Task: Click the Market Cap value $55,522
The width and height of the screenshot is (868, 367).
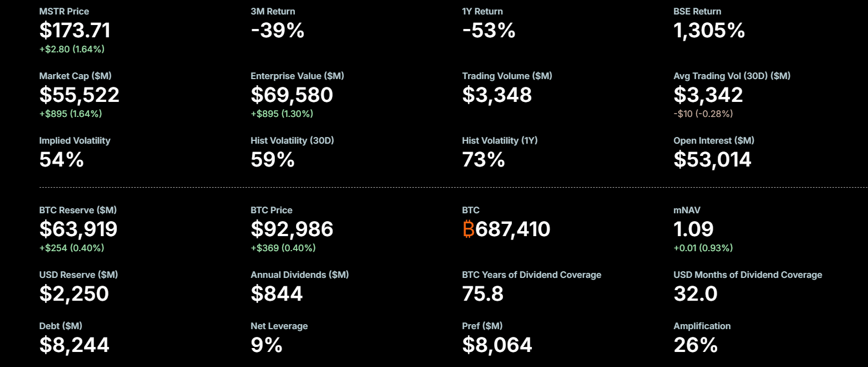Action: coord(79,95)
